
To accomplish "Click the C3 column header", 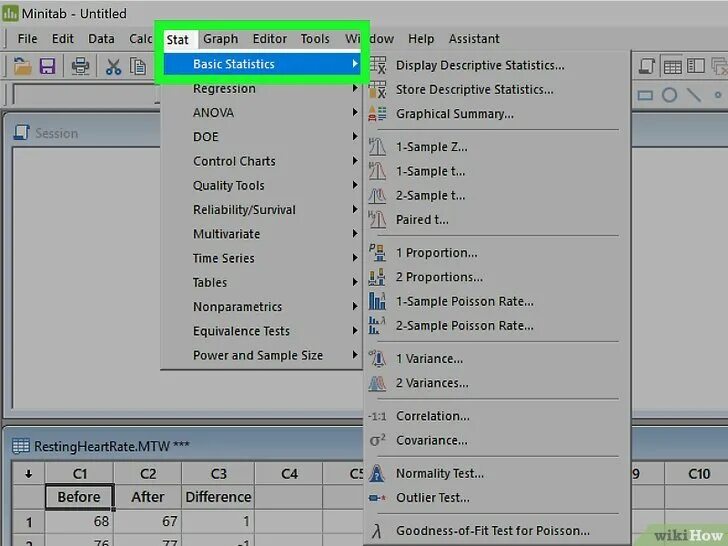I will [218, 474].
